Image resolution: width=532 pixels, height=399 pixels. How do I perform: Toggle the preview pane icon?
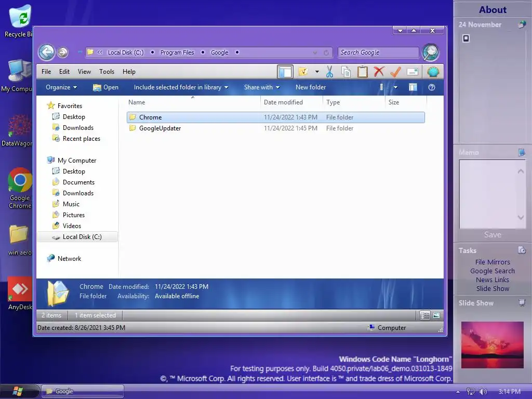pyautogui.click(x=413, y=87)
